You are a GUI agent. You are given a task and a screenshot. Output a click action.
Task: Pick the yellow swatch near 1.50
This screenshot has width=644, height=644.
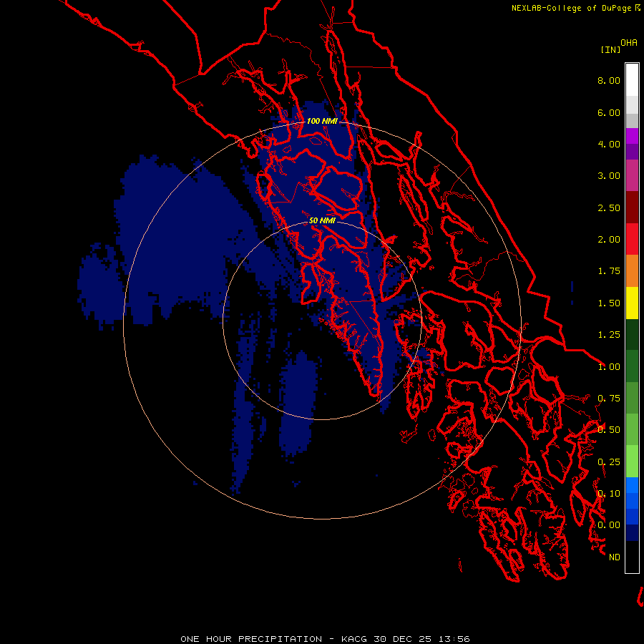tap(632, 303)
